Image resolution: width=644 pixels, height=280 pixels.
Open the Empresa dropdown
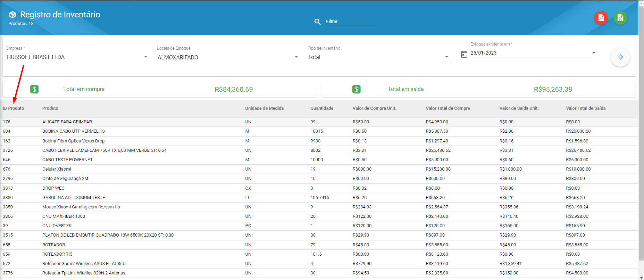click(x=78, y=57)
